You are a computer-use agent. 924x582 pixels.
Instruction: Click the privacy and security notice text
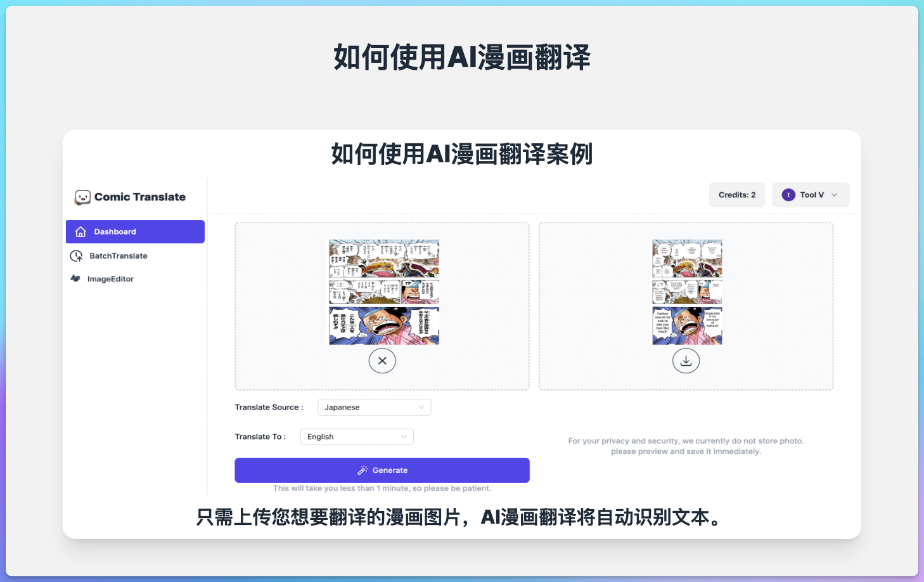[x=686, y=446]
